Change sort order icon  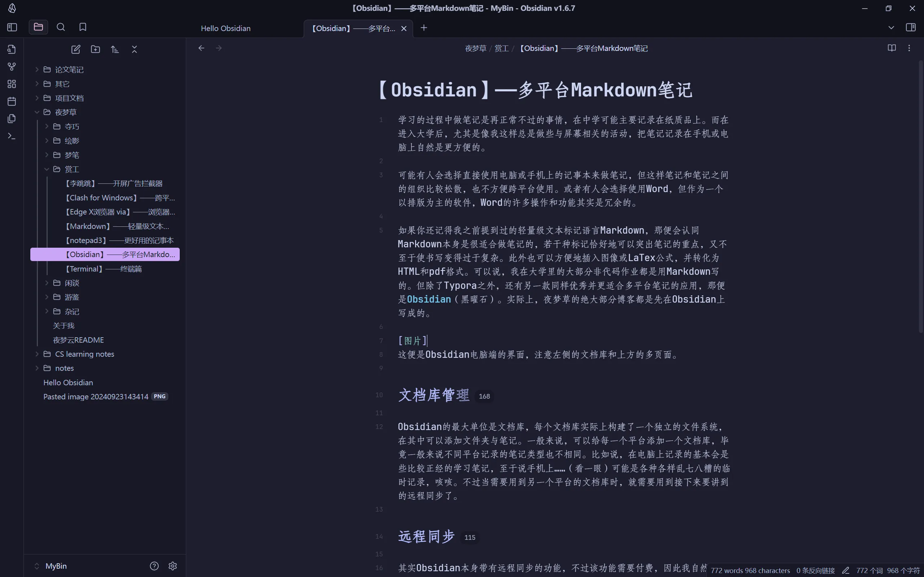[115, 49]
